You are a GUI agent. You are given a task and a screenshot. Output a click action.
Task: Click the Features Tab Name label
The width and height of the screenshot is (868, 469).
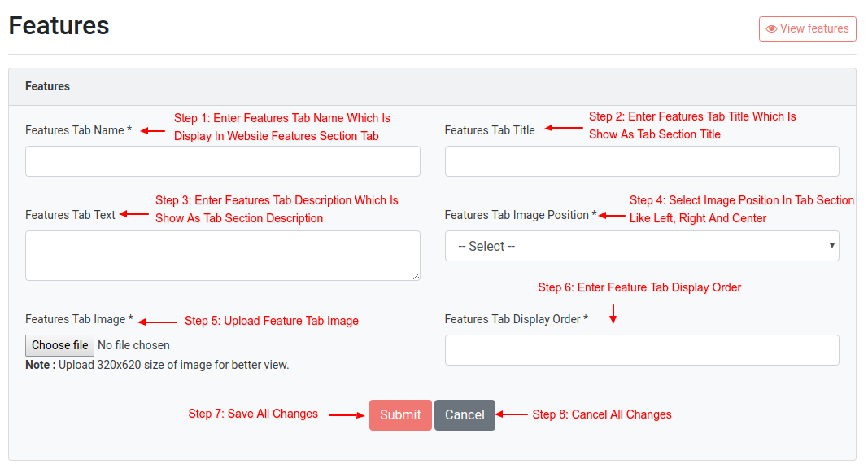pyautogui.click(x=79, y=130)
